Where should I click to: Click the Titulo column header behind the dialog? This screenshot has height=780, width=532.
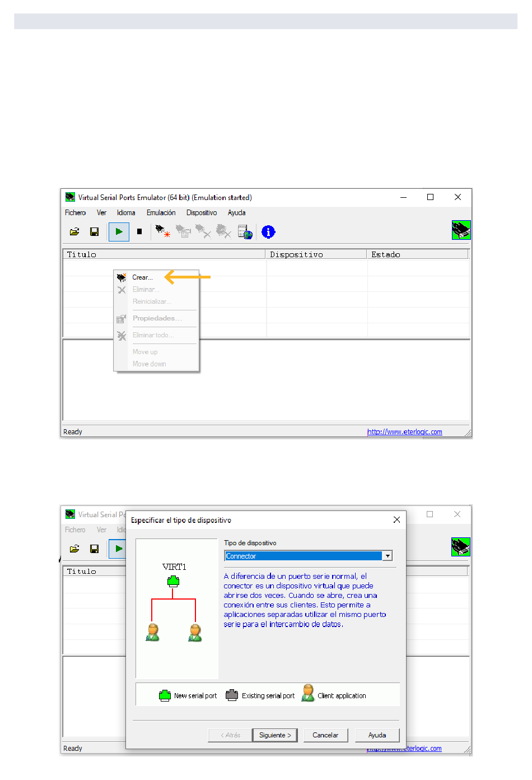pos(95,572)
